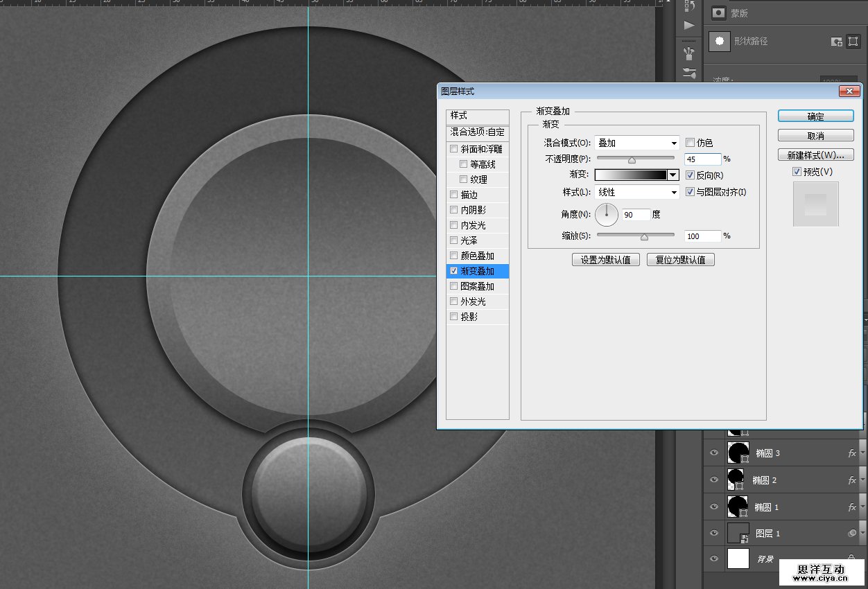
Task: Click the 确定 OK button
Action: click(815, 116)
